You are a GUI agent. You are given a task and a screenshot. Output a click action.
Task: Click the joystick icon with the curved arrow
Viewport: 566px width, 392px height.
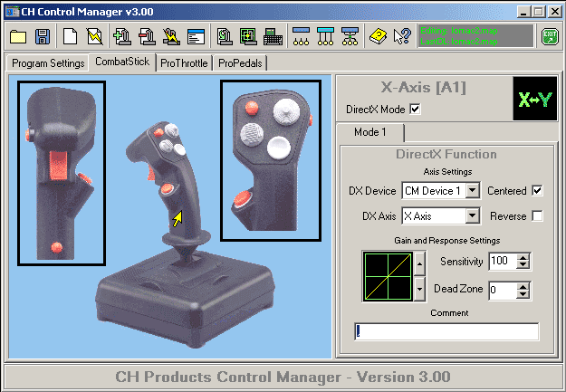point(225,36)
